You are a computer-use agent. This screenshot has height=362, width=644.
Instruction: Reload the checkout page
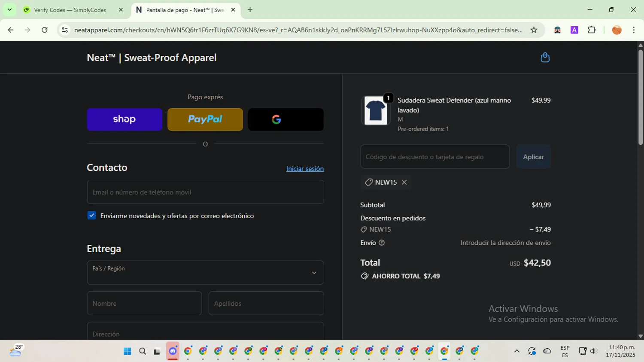(x=45, y=30)
